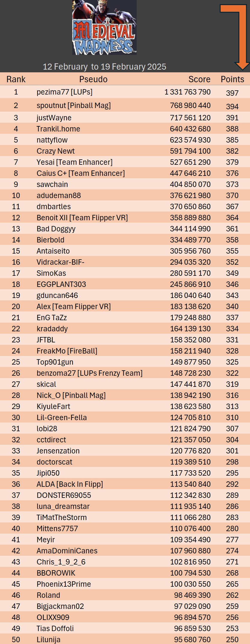Click the date range text 12 February to 19 February 2025
Viewport: 250px width, 644px height.
click(x=104, y=67)
